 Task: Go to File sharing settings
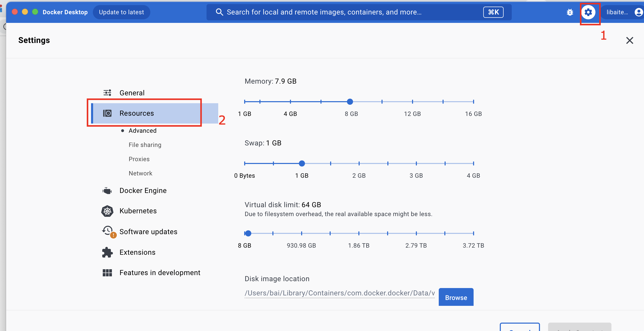coord(145,145)
